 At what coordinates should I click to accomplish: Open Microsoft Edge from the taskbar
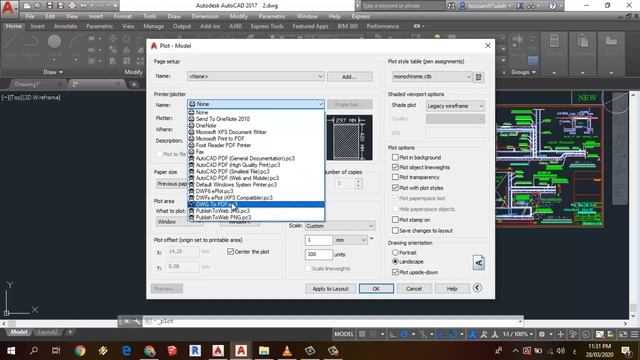pos(127,351)
